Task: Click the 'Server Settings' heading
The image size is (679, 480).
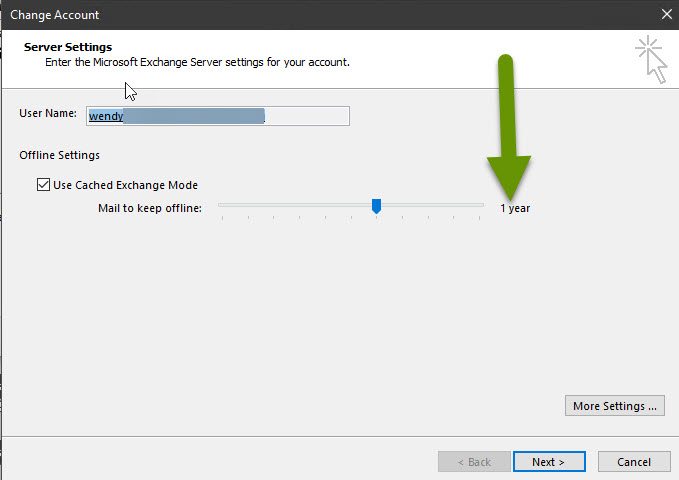Action: (x=68, y=47)
